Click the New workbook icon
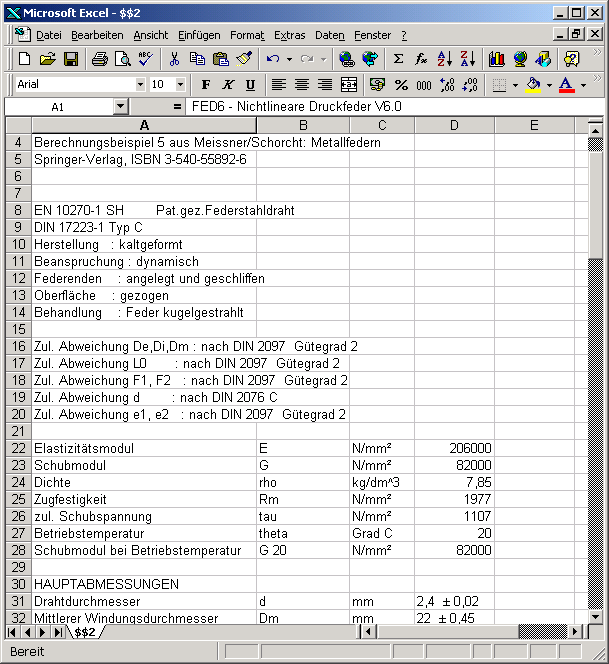Screen dimensions: 609x664 pos(25,59)
